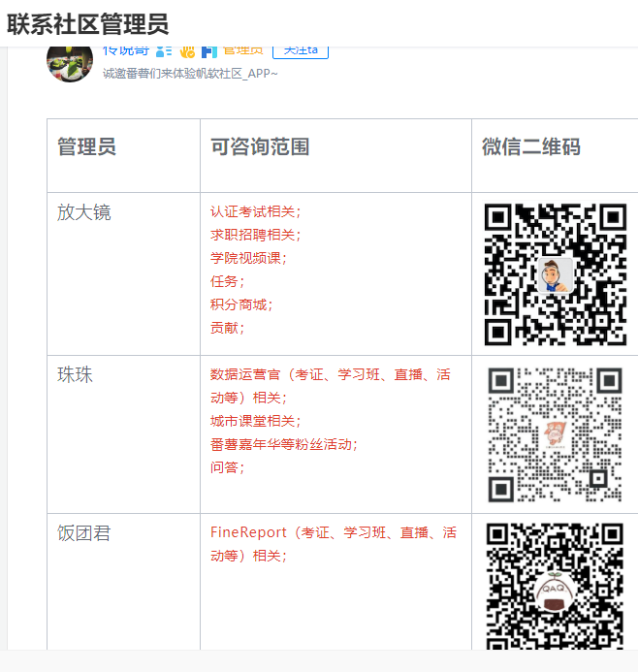Open 珠珠's WeChat QR code image
The height and width of the screenshot is (672, 638).
coord(556,434)
